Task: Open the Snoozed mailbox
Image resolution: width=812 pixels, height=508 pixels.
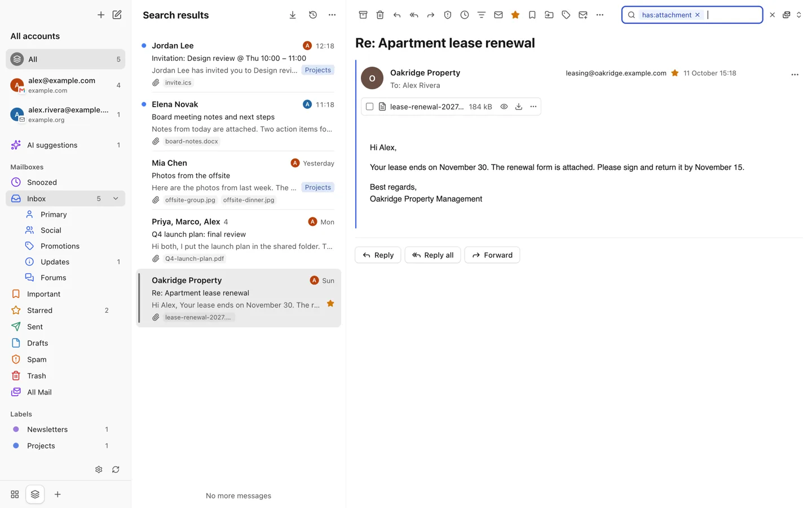Action: click(x=65, y=182)
